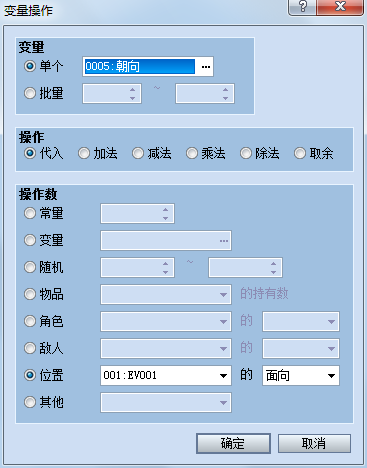Viewport: 367px width, 468px height.
Task: Open the 001:EV001 event dropdown
Action: 166,376
